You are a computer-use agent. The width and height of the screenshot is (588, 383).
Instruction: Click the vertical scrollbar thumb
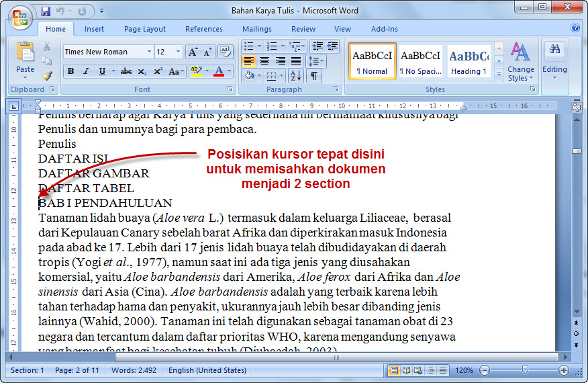(577, 151)
